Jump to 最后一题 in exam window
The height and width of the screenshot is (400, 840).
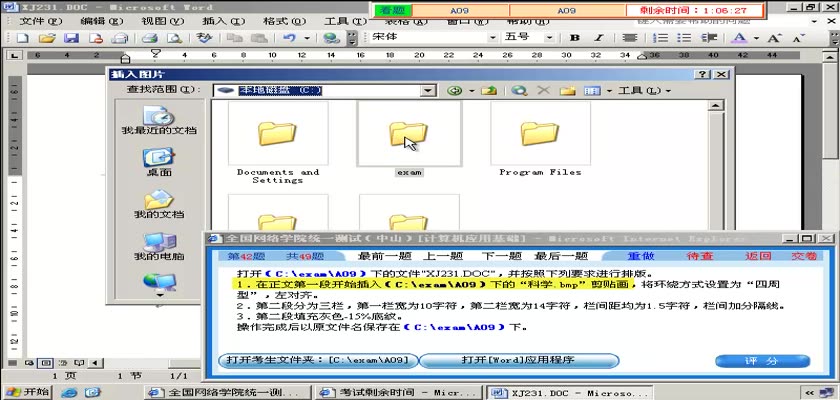tap(561, 256)
